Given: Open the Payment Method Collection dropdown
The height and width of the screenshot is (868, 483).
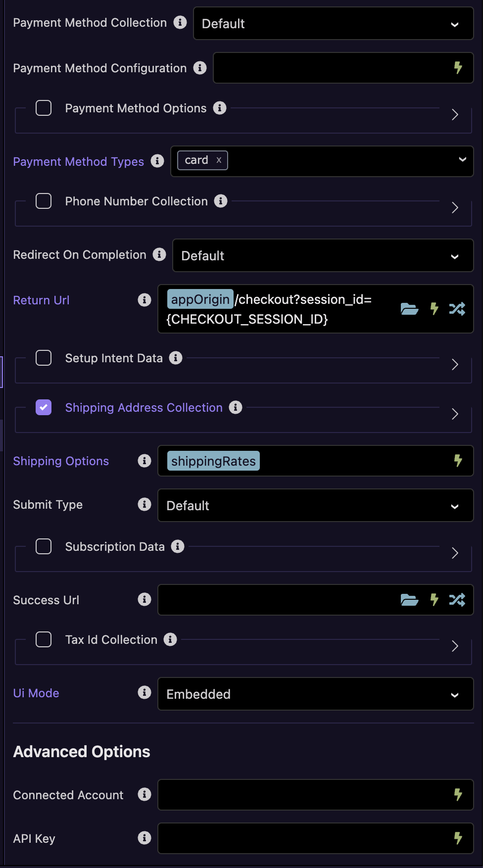Looking at the screenshot, I should (334, 23).
